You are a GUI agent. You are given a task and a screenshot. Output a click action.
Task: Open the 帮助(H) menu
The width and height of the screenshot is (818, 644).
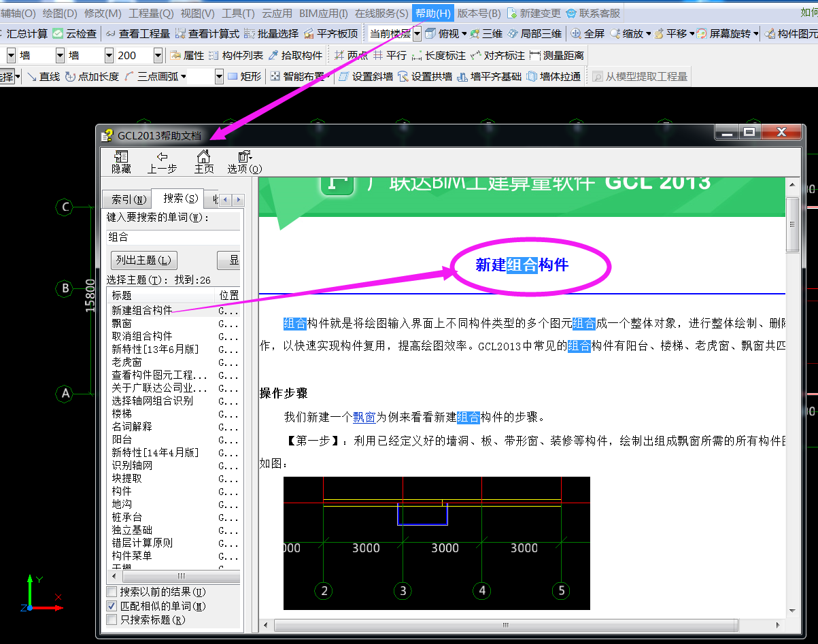432,13
